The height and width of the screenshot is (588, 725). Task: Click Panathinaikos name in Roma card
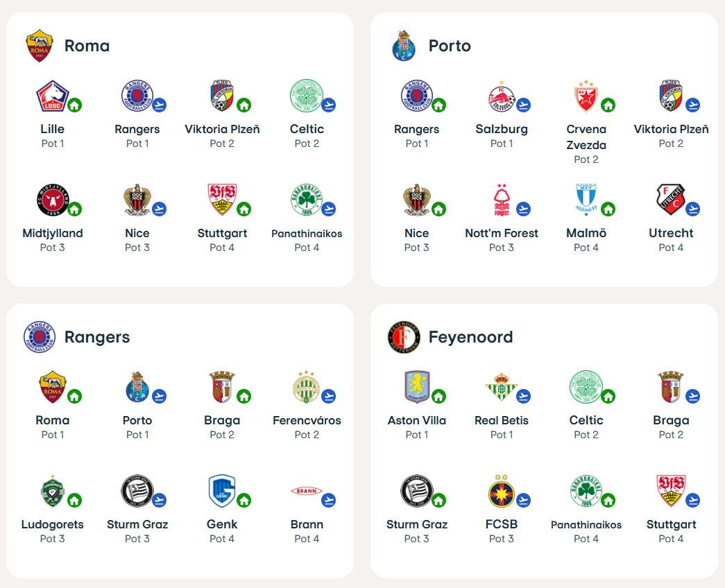coord(307,234)
